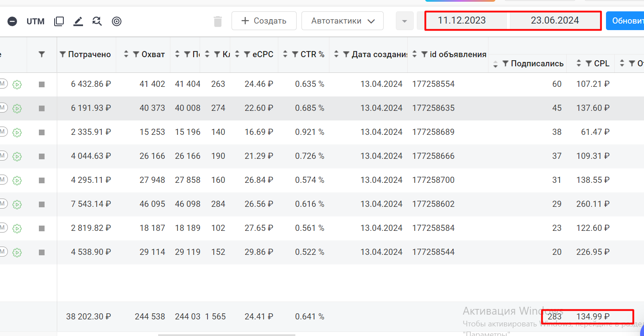
Task: Click filter icon of Потрачено column
Action: tap(63, 55)
